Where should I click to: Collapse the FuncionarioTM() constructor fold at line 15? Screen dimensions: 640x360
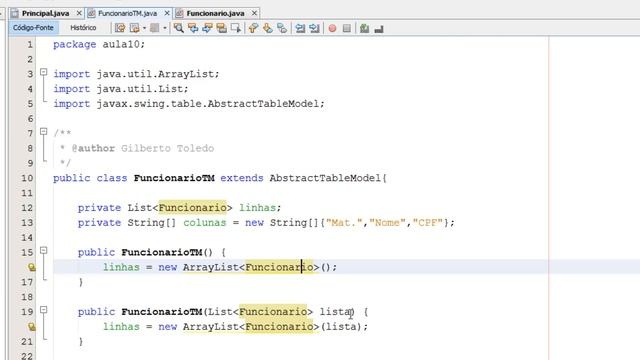tap(44, 251)
